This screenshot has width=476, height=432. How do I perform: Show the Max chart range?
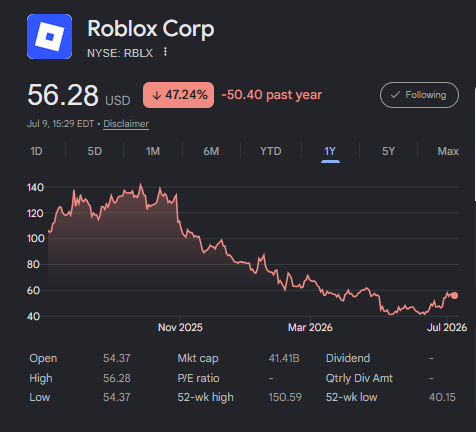pos(448,151)
